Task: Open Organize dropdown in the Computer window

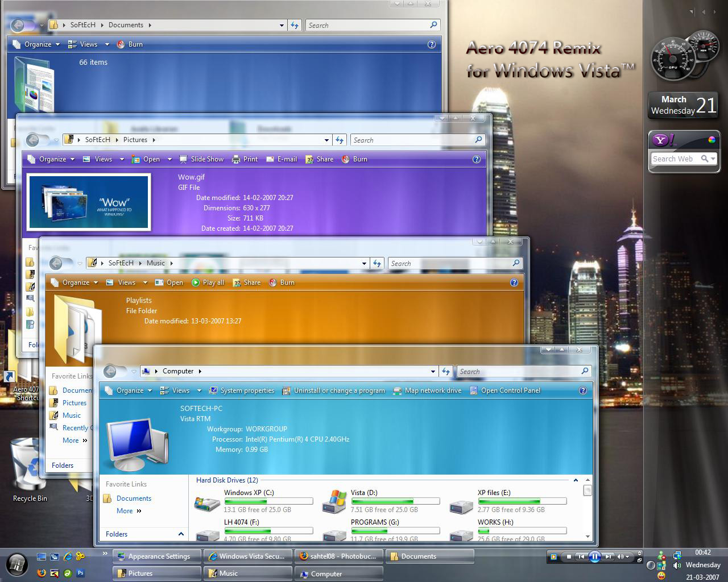Action: pos(129,390)
